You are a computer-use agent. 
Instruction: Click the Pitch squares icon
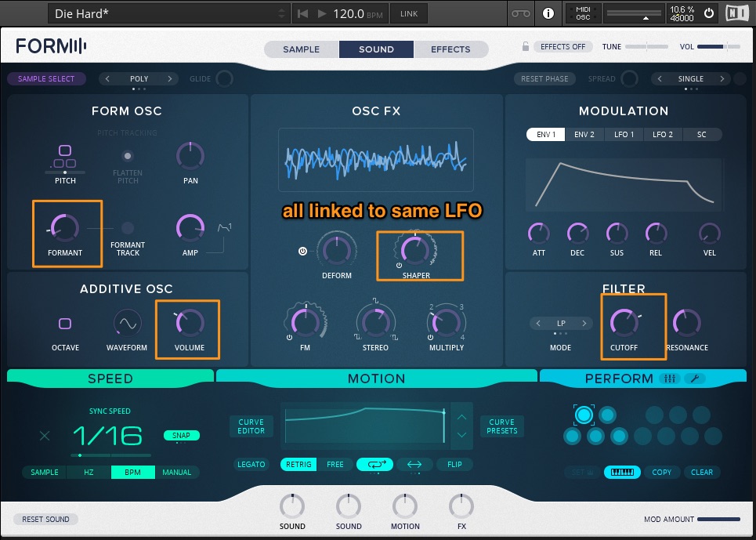coord(64,158)
